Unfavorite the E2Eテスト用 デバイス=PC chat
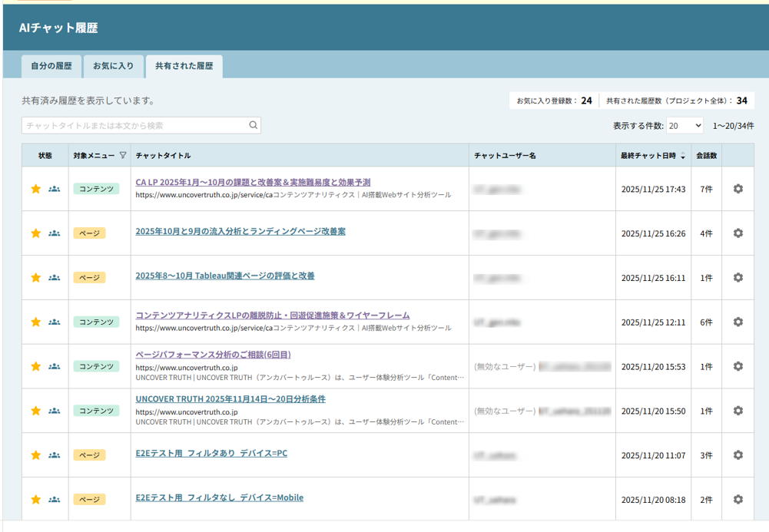The height and width of the screenshot is (532, 769). [x=35, y=455]
